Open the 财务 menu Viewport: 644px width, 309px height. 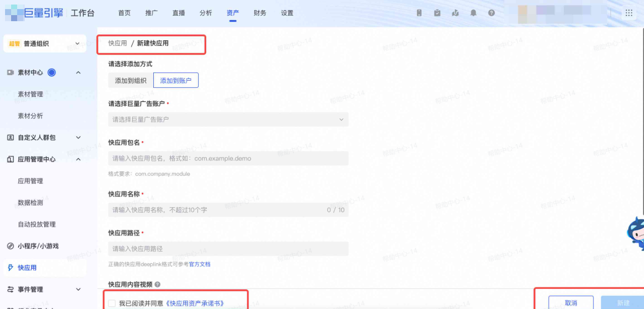click(260, 13)
